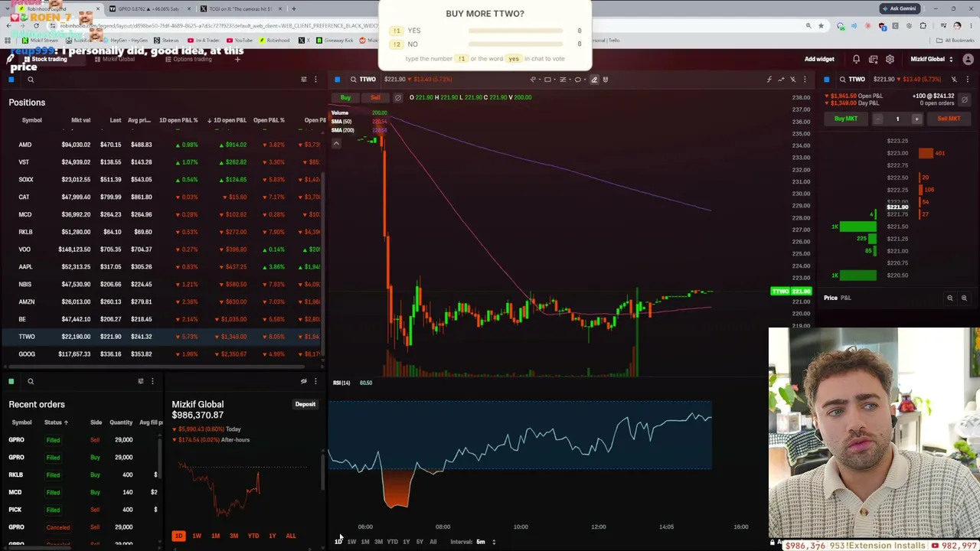
Task: Select 1W range in account chart
Action: [197, 536]
